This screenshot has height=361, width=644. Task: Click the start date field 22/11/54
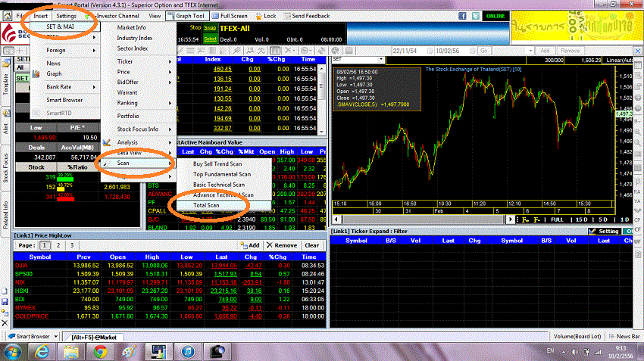tap(408, 51)
